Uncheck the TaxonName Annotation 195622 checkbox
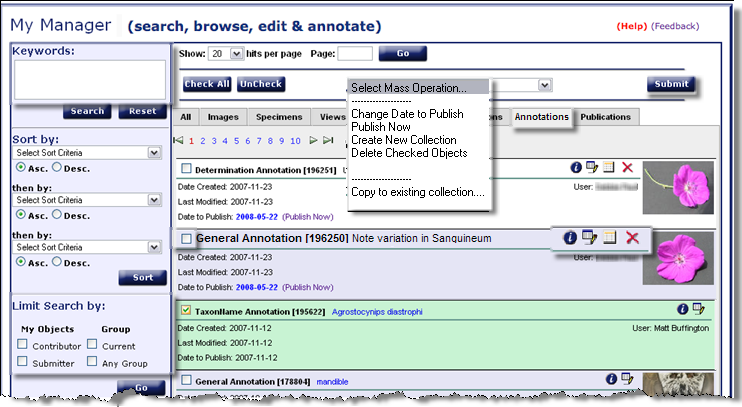742x407 pixels. tap(186, 310)
